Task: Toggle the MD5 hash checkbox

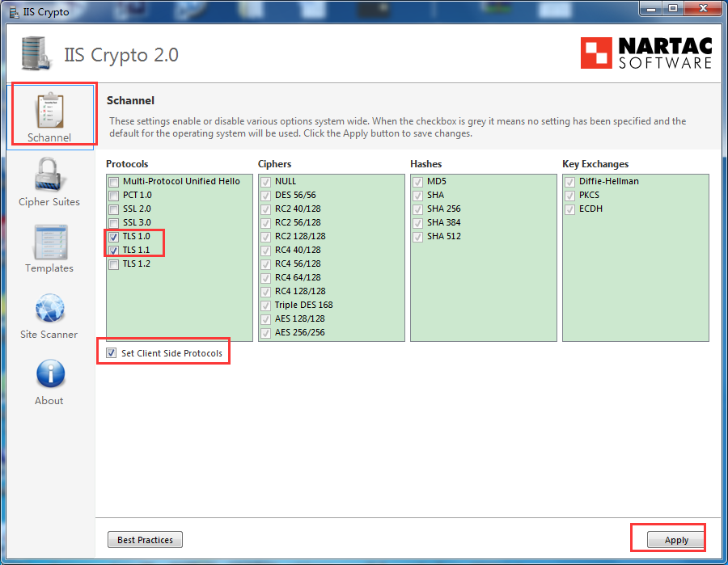Action: click(x=418, y=181)
